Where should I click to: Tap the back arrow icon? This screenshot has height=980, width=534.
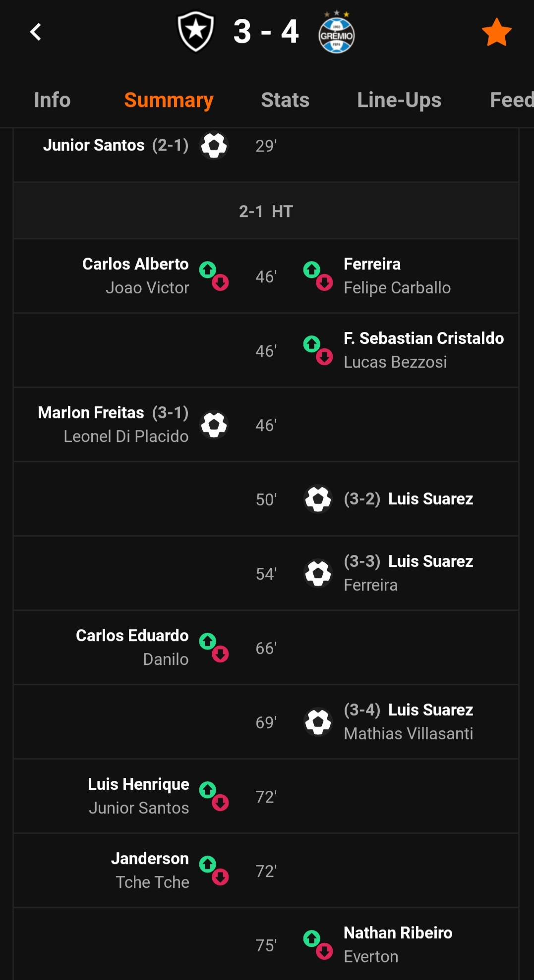point(35,32)
